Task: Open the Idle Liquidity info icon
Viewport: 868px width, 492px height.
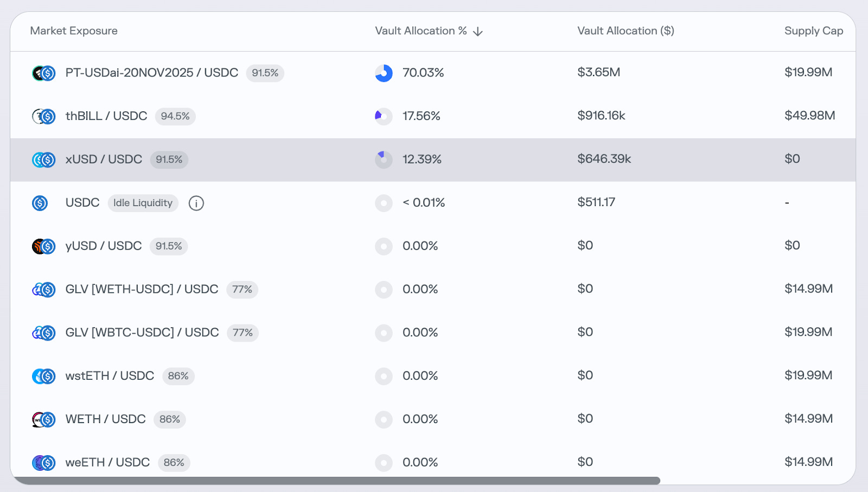Action: pos(196,203)
